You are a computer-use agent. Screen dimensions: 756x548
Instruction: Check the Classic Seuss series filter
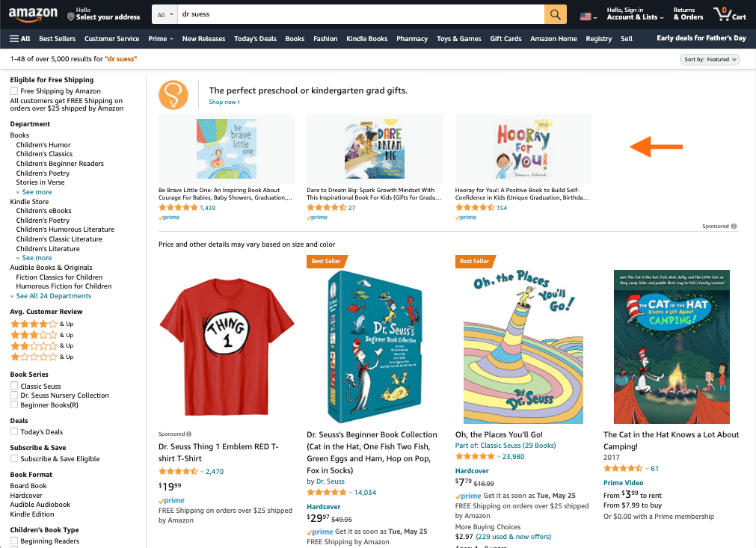click(14, 386)
